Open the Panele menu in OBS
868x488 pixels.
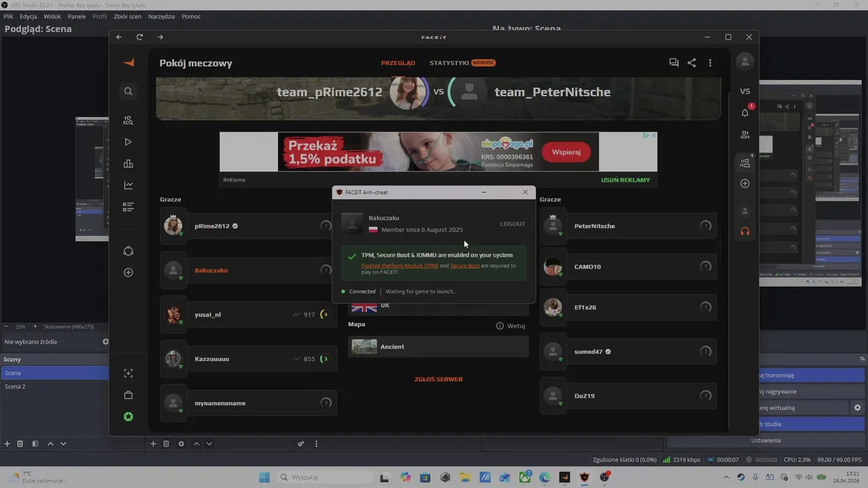coord(77,16)
